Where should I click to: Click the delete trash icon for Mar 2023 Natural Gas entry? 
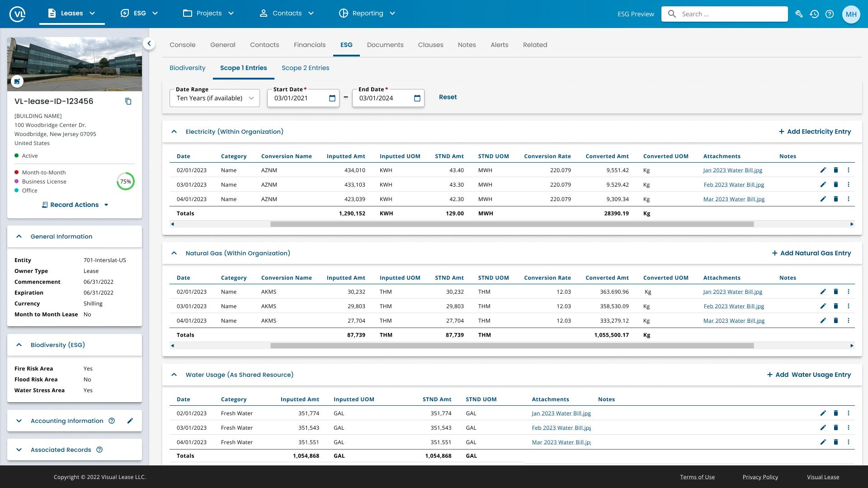836,320
